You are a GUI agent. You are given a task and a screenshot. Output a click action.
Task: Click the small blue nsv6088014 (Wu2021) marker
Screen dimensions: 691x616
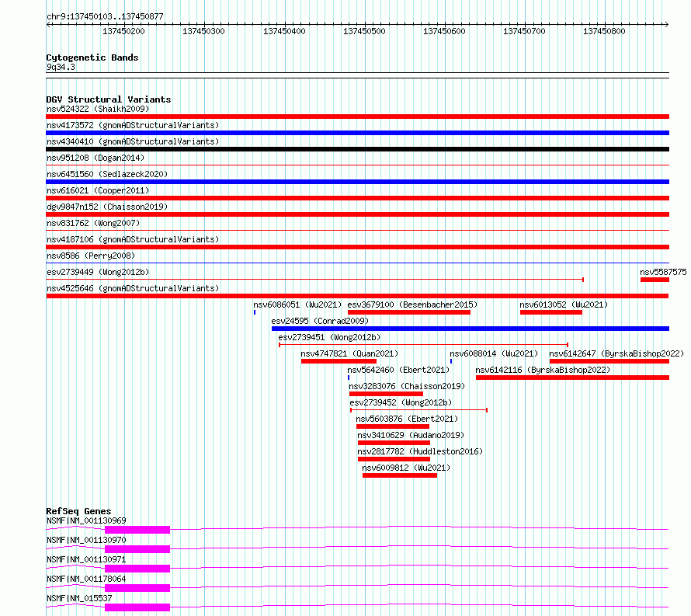coord(451,361)
